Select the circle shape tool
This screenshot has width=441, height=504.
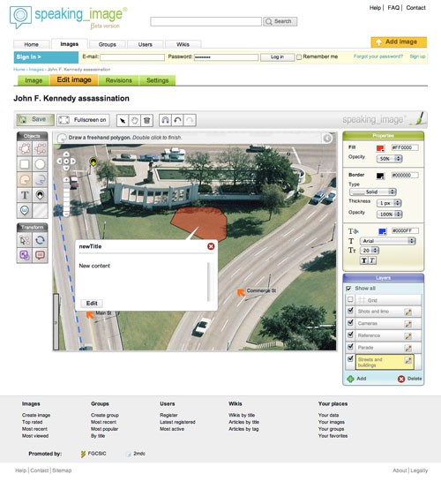pos(40,164)
